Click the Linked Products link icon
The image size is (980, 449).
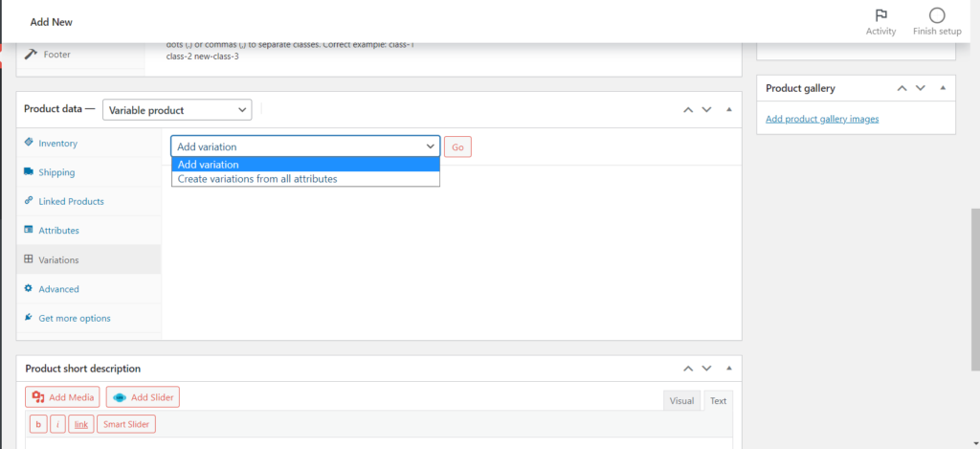pos(29,201)
